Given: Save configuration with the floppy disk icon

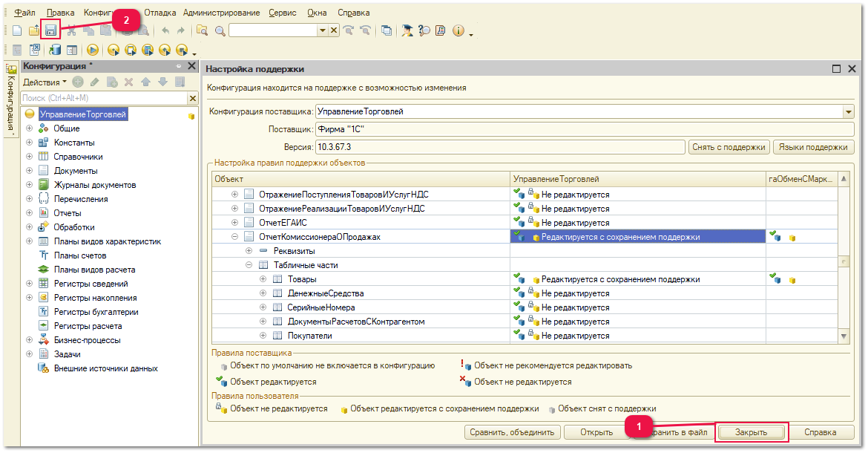Looking at the screenshot, I should tap(51, 30).
